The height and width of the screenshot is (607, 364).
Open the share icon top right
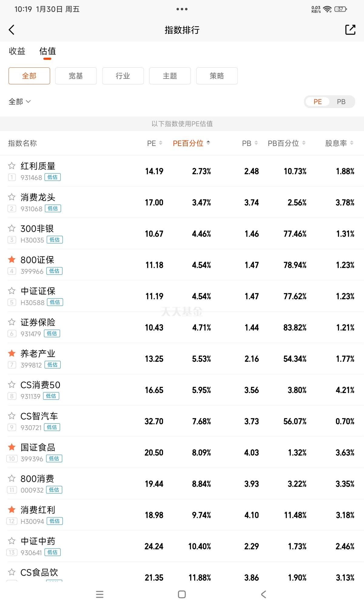pos(350,30)
